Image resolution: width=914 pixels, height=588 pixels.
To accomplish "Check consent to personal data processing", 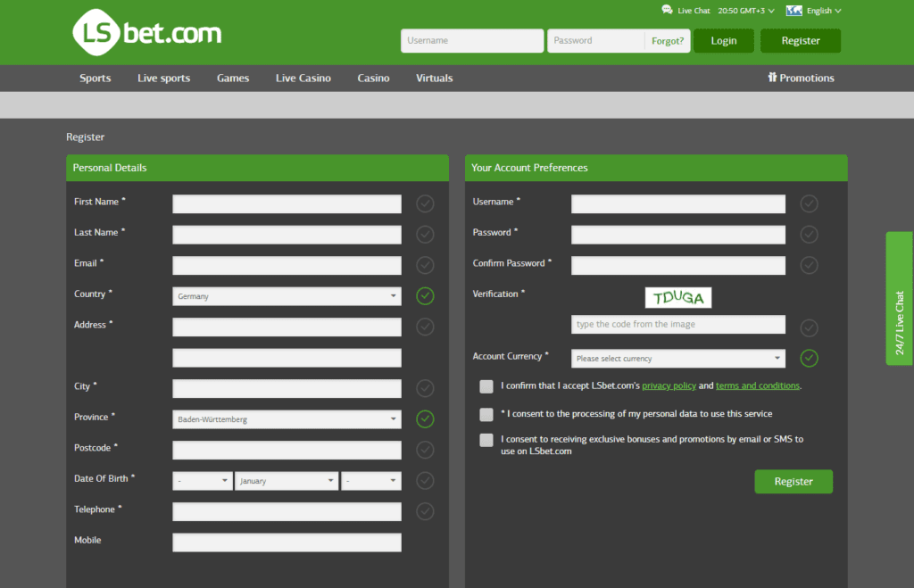I will (486, 414).
